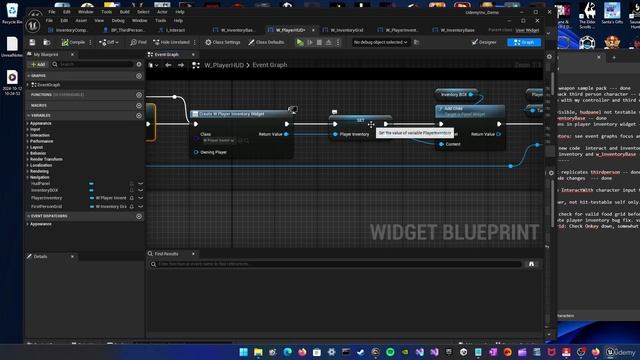Navigate back in graph history

click(x=168, y=65)
